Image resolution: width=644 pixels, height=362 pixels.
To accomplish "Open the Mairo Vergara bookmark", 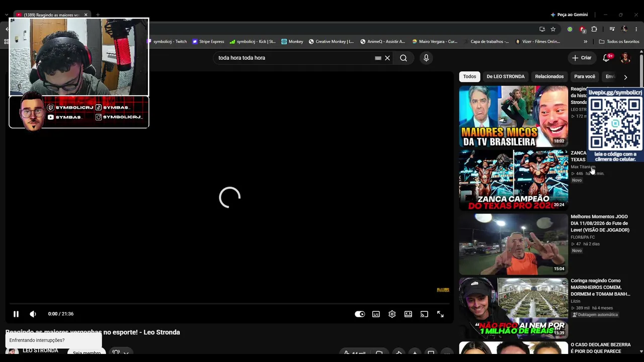I will tap(435, 42).
